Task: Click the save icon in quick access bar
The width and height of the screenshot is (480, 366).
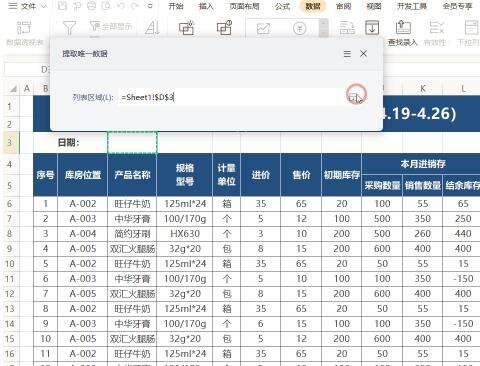Action: [x=62, y=6]
